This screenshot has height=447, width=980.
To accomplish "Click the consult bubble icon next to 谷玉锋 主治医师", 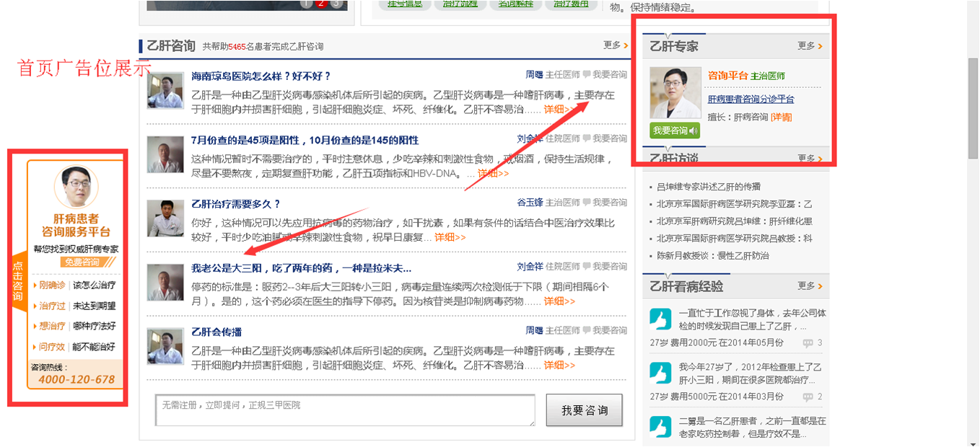I will pos(587,203).
